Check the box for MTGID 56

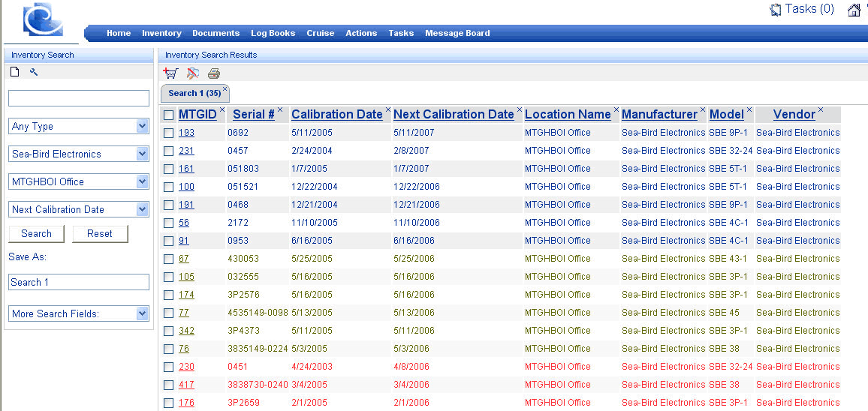(x=168, y=223)
